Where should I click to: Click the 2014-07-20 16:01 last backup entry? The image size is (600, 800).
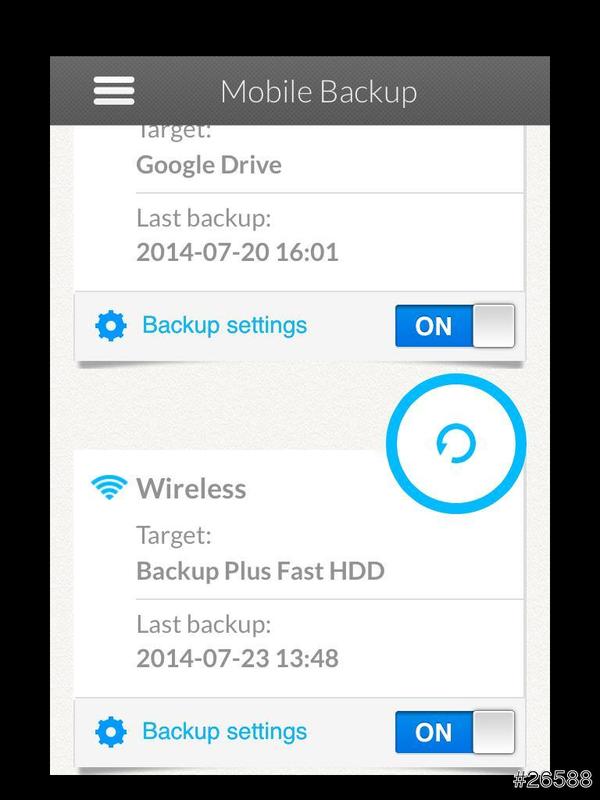pyautogui.click(x=237, y=252)
